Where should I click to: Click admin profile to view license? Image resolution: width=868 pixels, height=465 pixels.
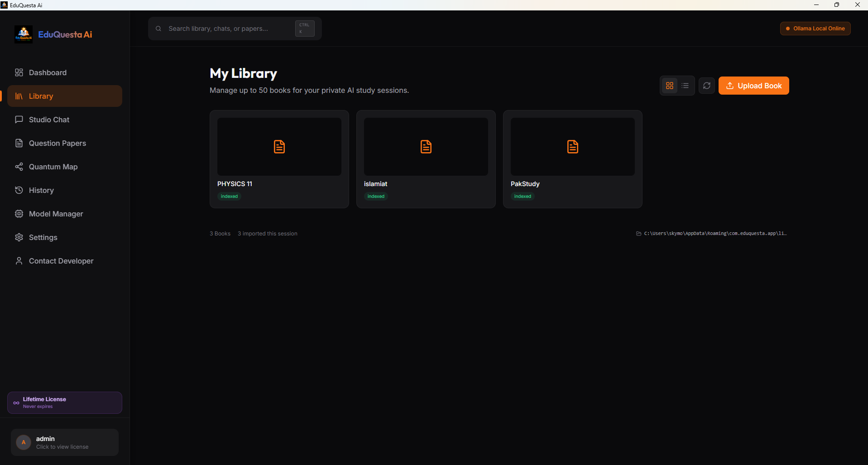65,442
